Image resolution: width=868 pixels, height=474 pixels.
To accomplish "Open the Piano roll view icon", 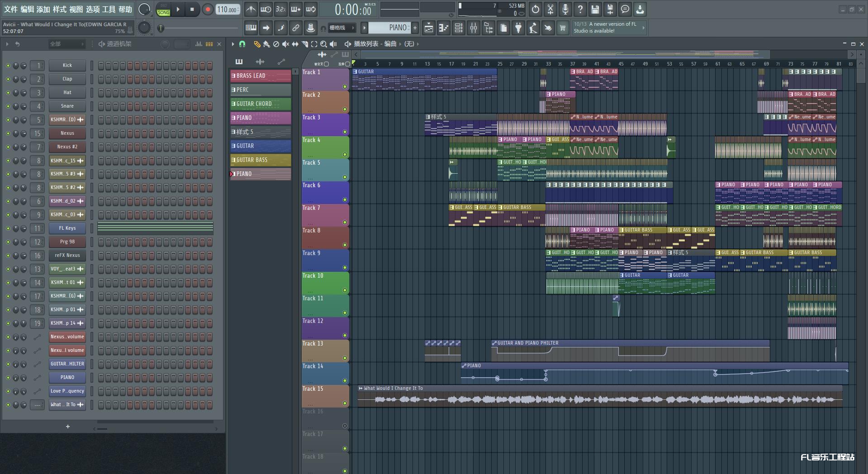I will [x=444, y=28].
